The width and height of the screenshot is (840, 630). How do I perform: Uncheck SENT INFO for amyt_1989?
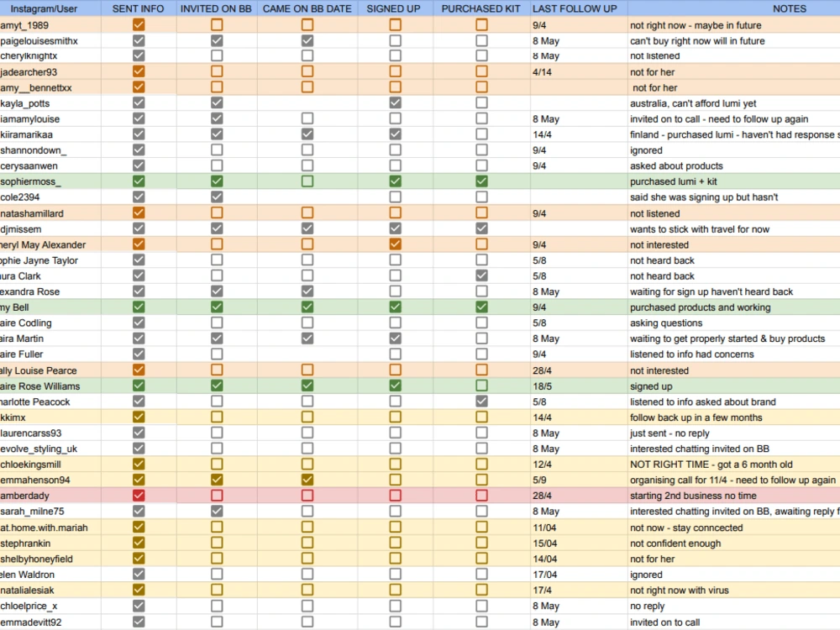[x=139, y=24]
